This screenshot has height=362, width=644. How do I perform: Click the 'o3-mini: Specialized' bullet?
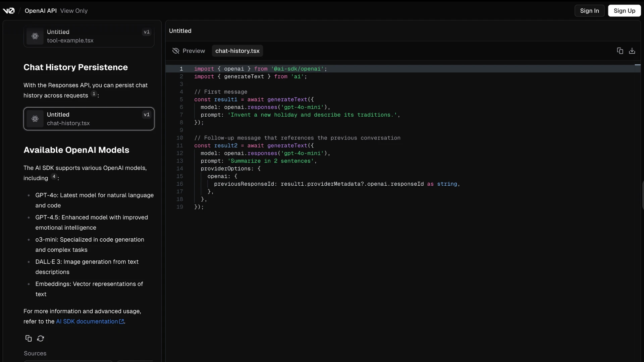pyautogui.click(x=90, y=244)
